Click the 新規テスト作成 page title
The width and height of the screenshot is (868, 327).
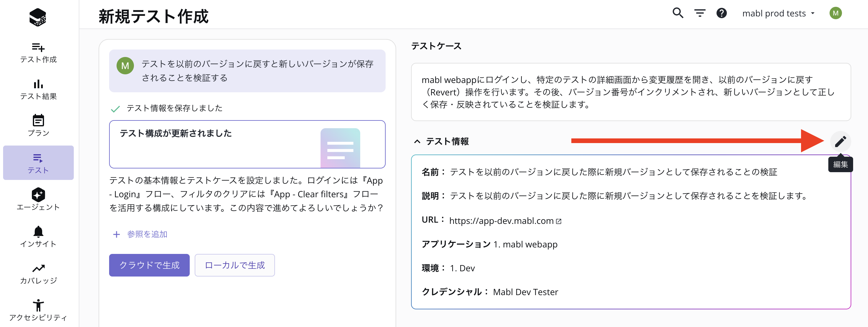154,16
